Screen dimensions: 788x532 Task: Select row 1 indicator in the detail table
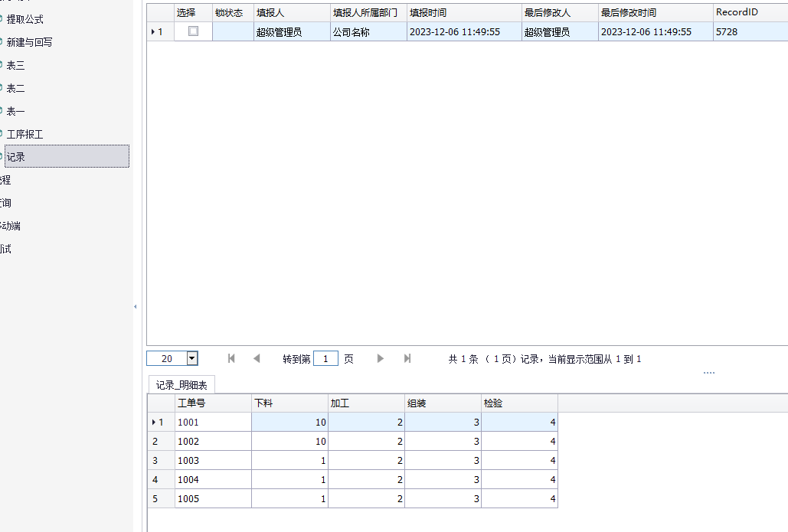pyautogui.click(x=156, y=422)
